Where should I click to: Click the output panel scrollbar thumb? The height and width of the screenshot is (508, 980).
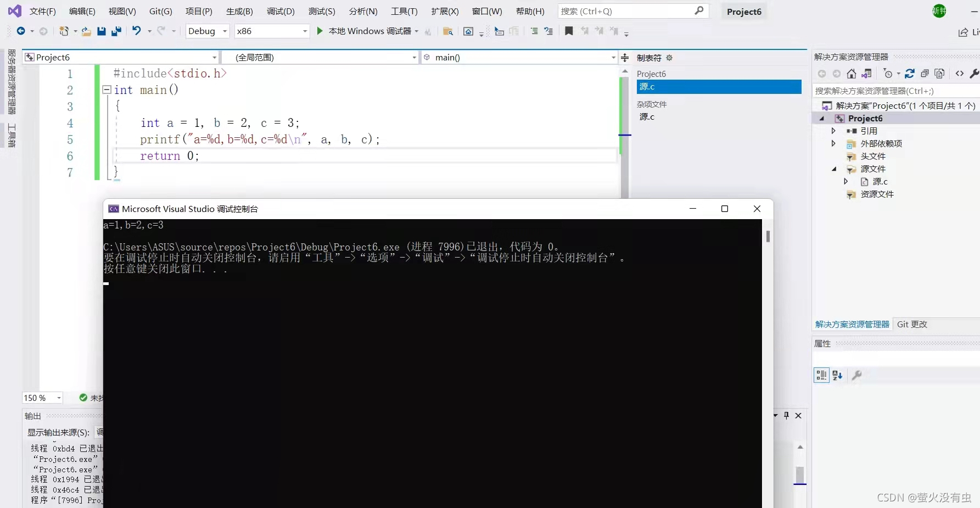coord(800,474)
